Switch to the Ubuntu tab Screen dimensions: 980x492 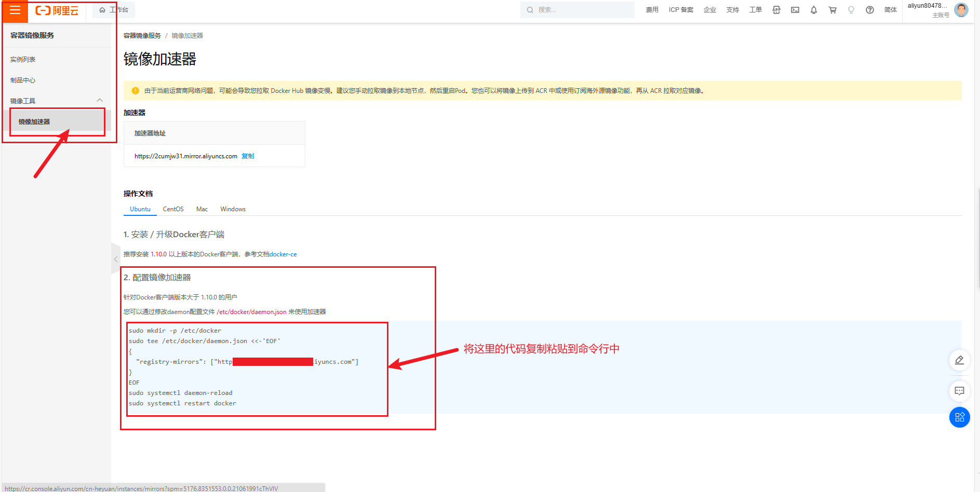click(x=140, y=209)
